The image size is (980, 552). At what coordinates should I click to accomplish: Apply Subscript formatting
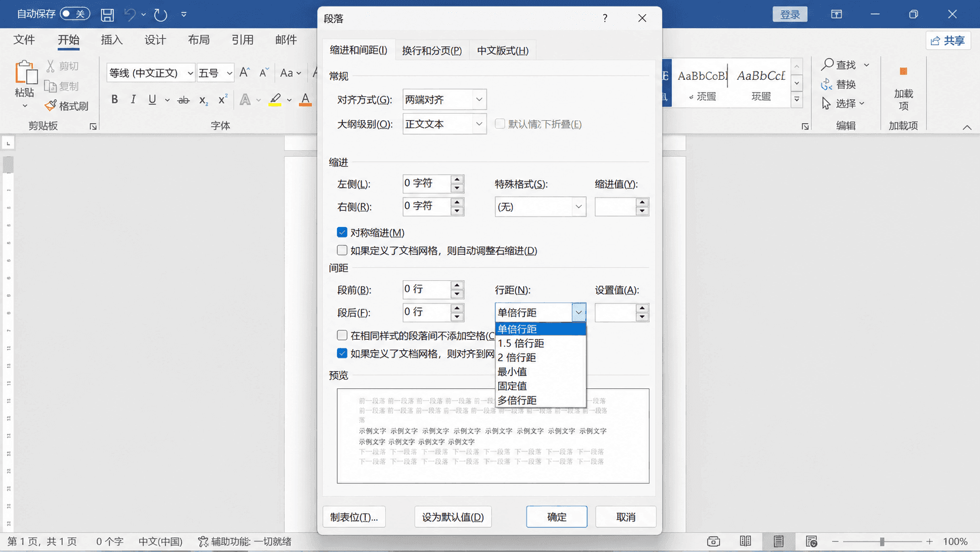[x=203, y=100]
